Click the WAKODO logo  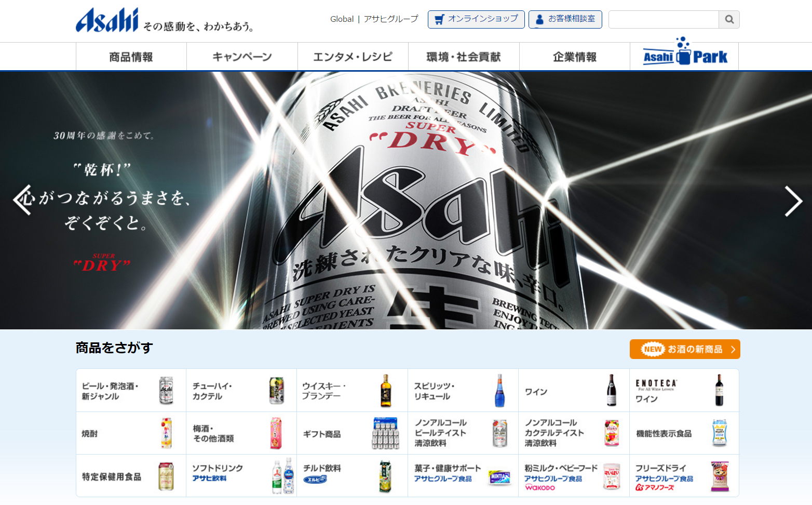click(540, 487)
